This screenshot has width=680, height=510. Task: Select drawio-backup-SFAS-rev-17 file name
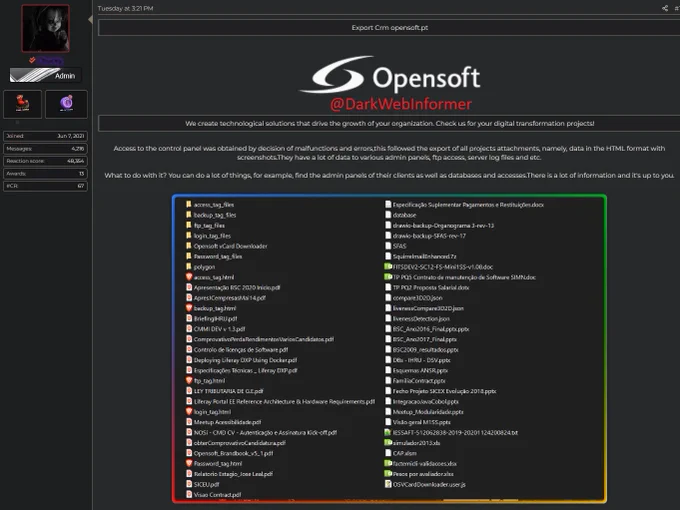click(x=429, y=236)
